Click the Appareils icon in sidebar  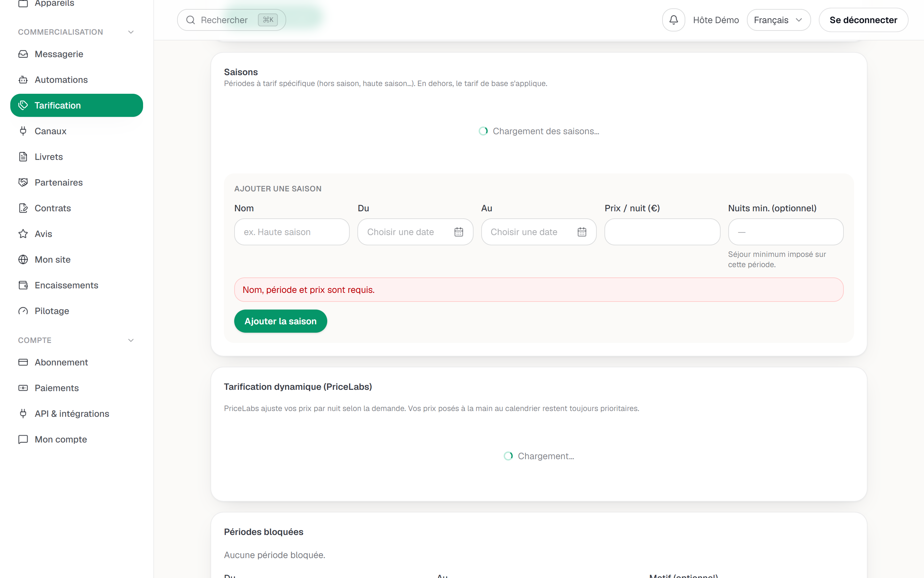pyautogui.click(x=23, y=3)
